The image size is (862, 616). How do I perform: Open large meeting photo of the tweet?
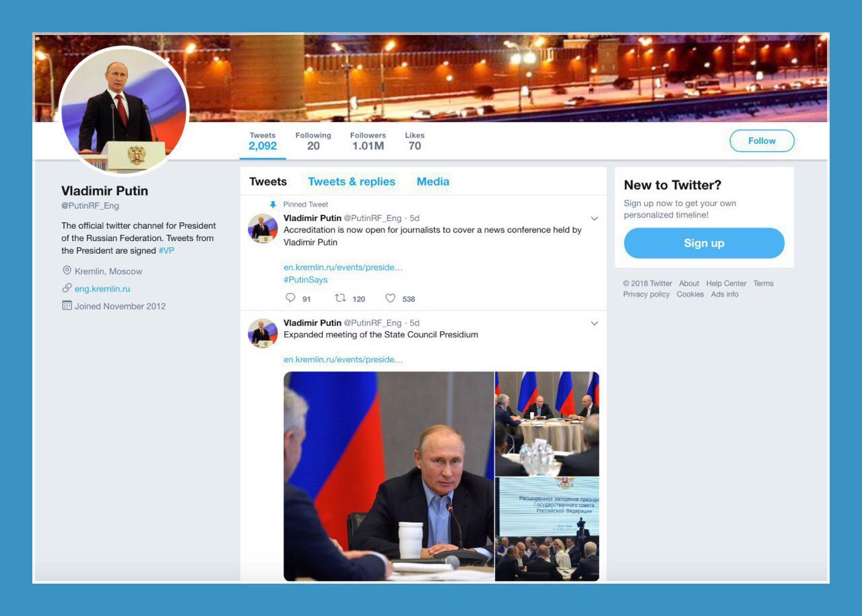click(389, 476)
